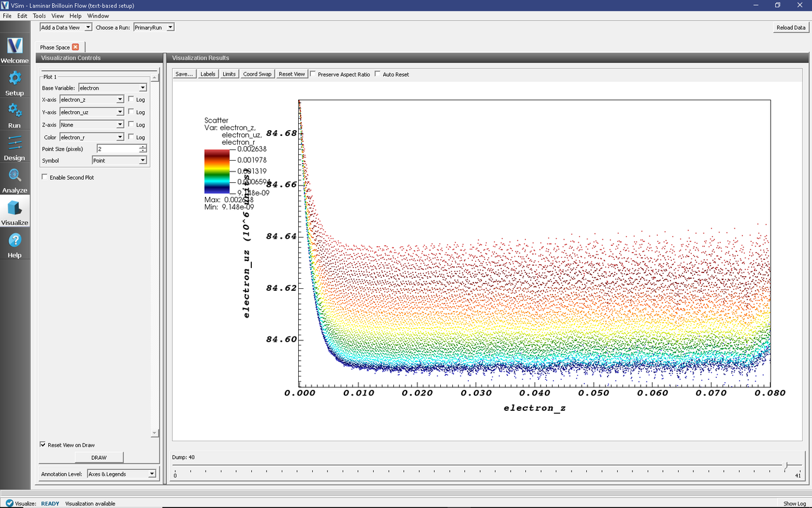
Task: Expand the Color electron_r dropdown
Action: point(92,137)
